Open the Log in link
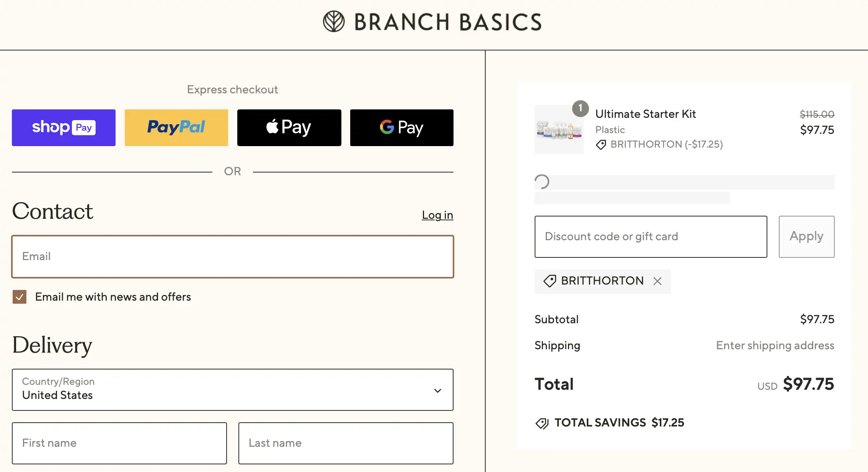This screenshot has height=472, width=868. click(x=437, y=215)
